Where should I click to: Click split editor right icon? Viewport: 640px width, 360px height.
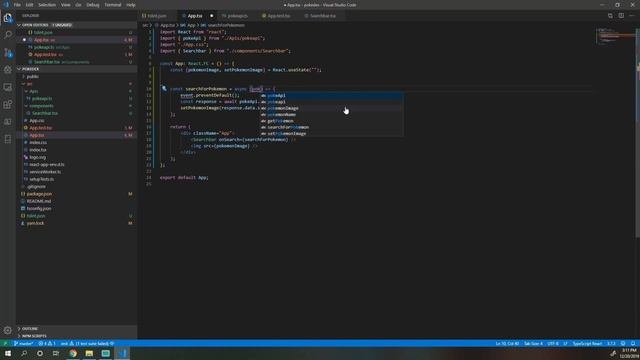tap(621, 16)
